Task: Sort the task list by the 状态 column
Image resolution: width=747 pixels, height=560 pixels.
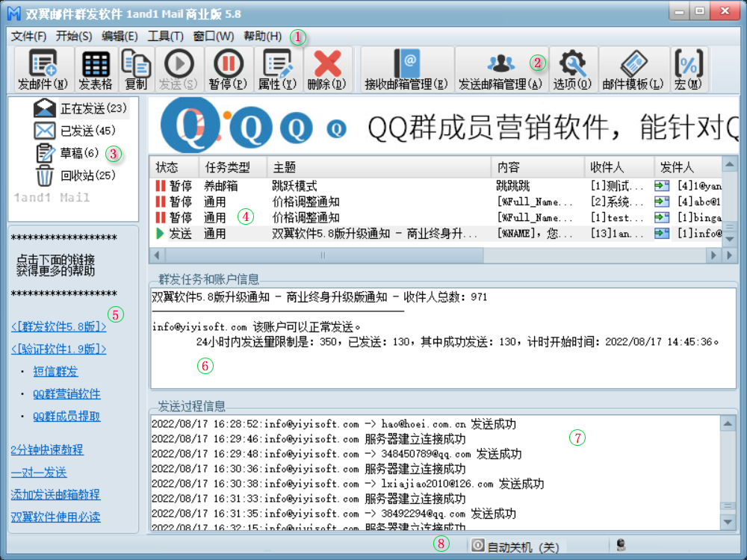Action: click(x=174, y=167)
